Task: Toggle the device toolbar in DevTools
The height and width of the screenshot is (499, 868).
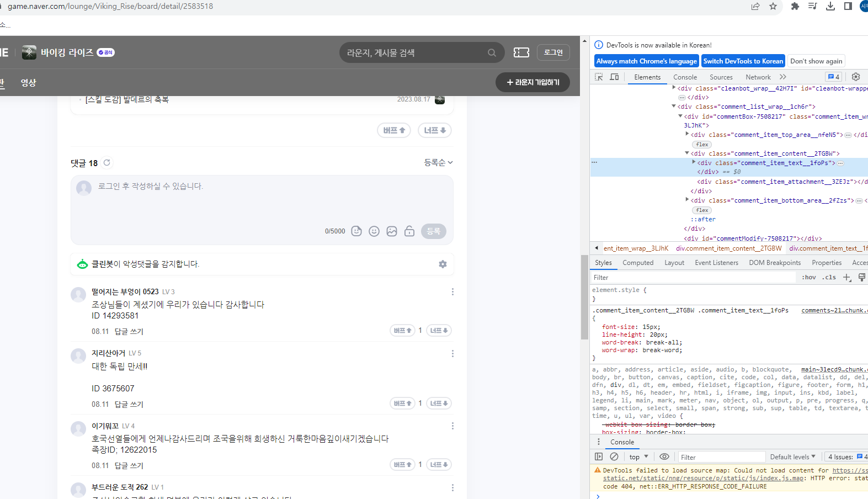Action: [x=614, y=77]
